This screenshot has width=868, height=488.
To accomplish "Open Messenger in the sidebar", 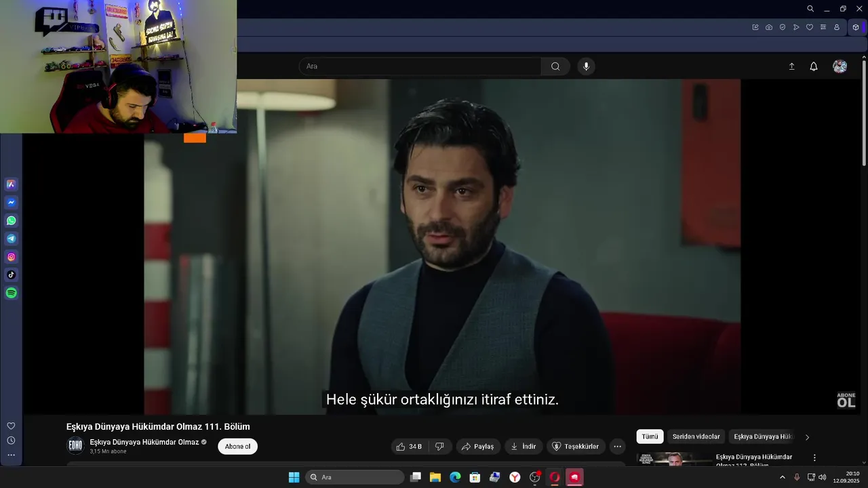I will click(x=11, y=203).
